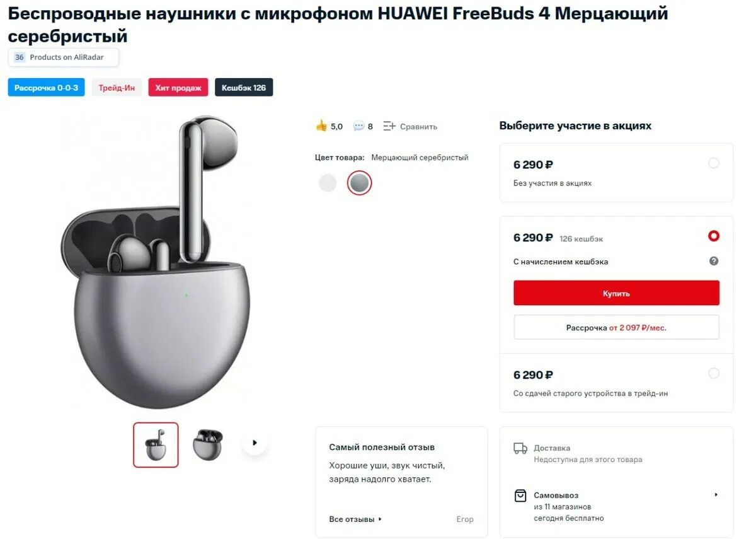Image resolution: width=756 pixels, height=539 pixels.
Task: Open the reviews speech bubble icon
Action: pos(358,126)
